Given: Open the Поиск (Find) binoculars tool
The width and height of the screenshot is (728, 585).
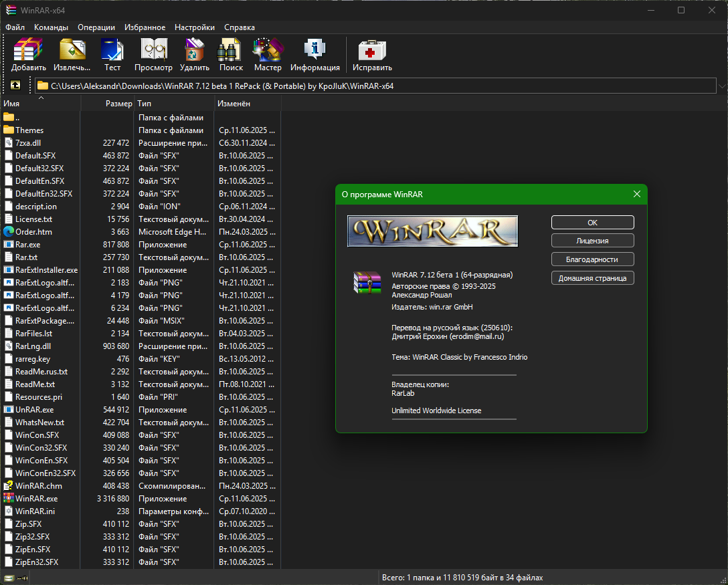Looking at the screenshot, I should coord(231,55).
